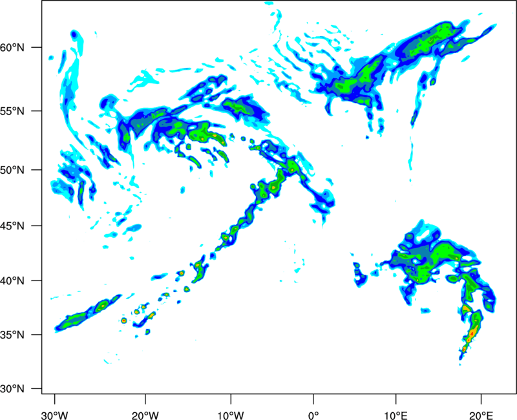Click the 45°N latitude label
The image size is (517, 420).
pyautogui.click(x=12, y=226)
